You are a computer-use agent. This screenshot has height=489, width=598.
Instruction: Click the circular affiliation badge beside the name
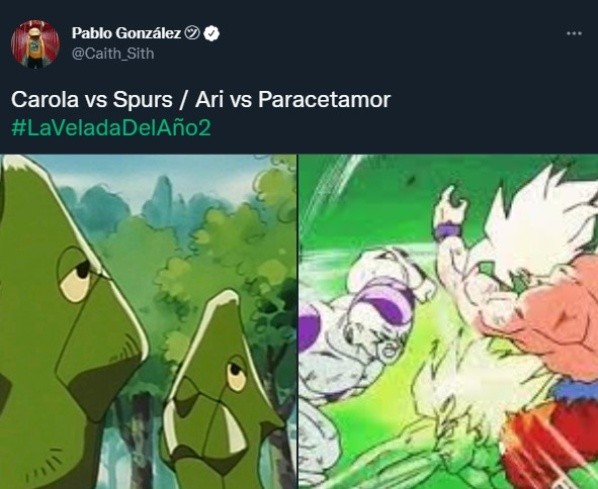pos(192,34)
